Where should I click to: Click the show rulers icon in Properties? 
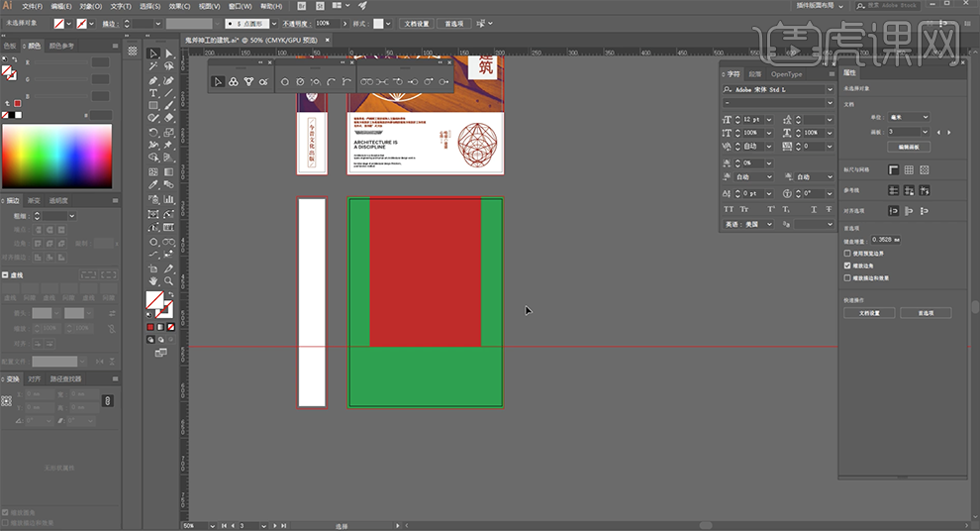893,170
